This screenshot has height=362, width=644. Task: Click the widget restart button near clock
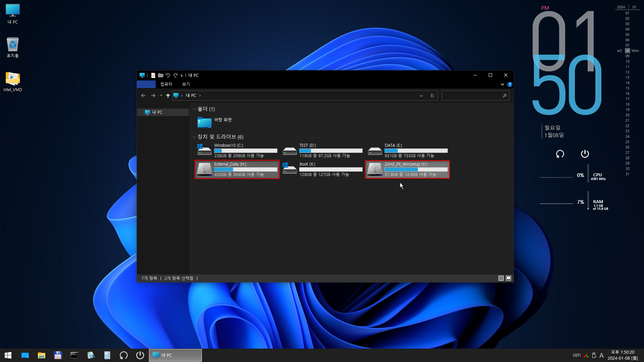click(x=560, y=154)
